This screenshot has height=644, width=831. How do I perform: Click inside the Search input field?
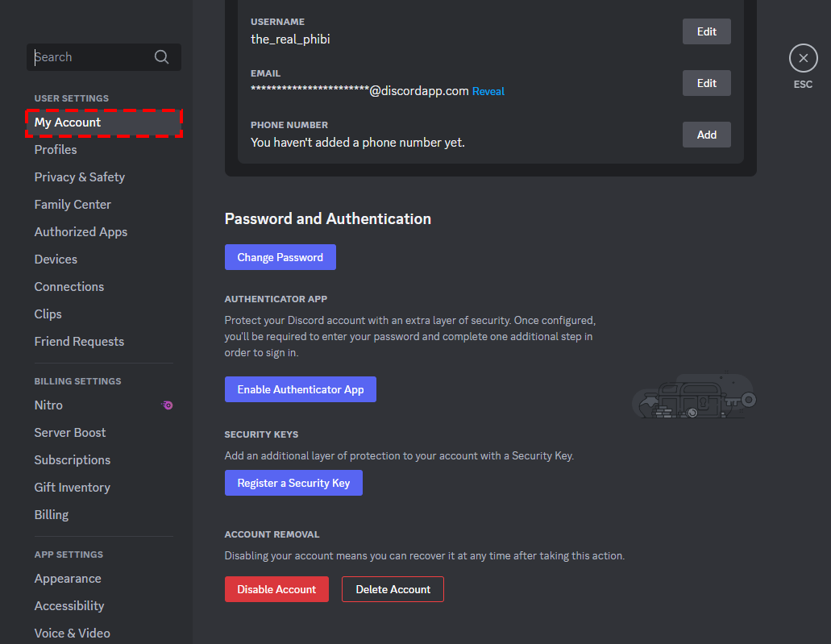(x=89, y=56)
